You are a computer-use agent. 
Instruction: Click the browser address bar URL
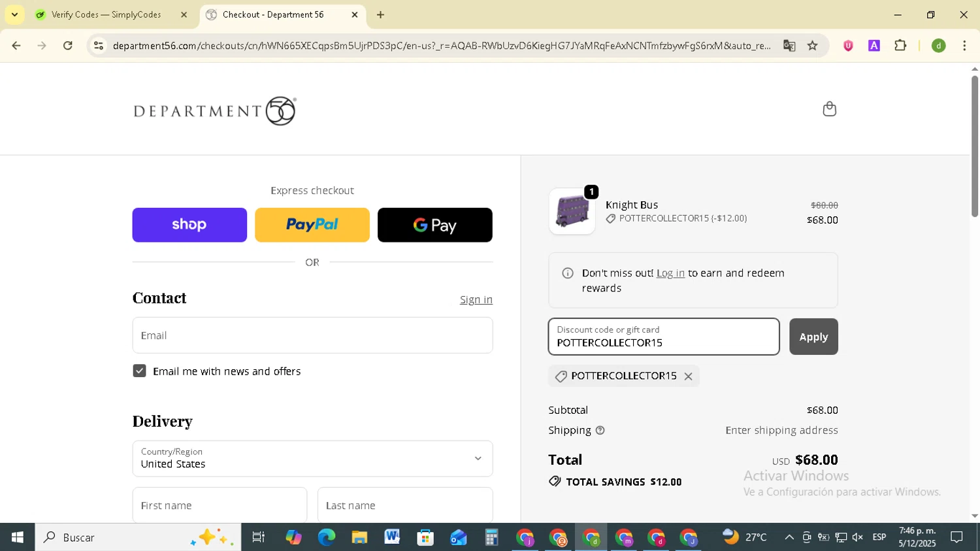[442, 46]
